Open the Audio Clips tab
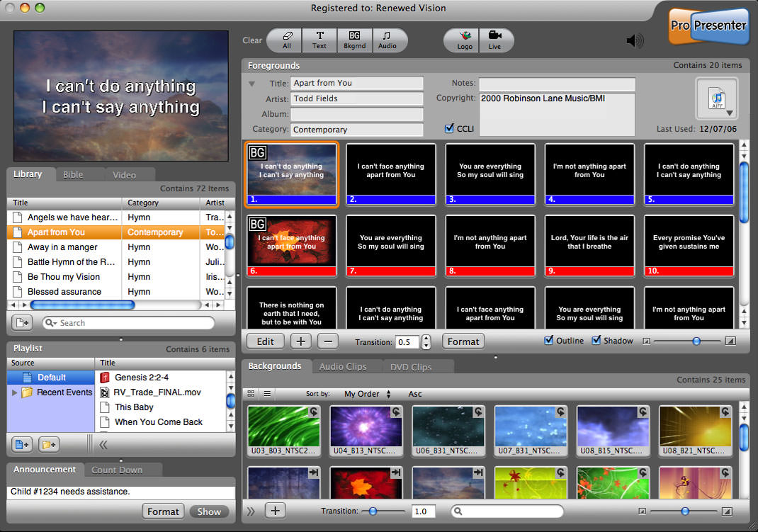Viewport: 758px width, 532px height. pos(343,367)
